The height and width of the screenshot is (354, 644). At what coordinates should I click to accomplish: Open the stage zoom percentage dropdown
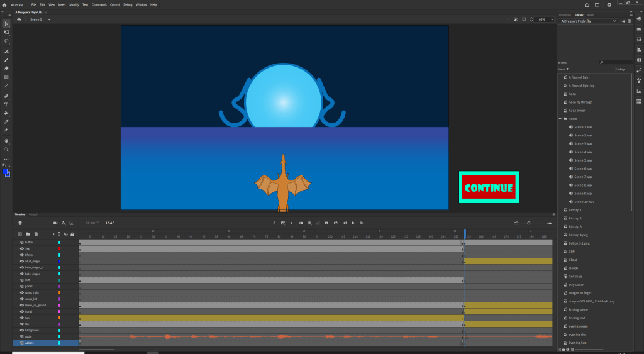[551, 19]
